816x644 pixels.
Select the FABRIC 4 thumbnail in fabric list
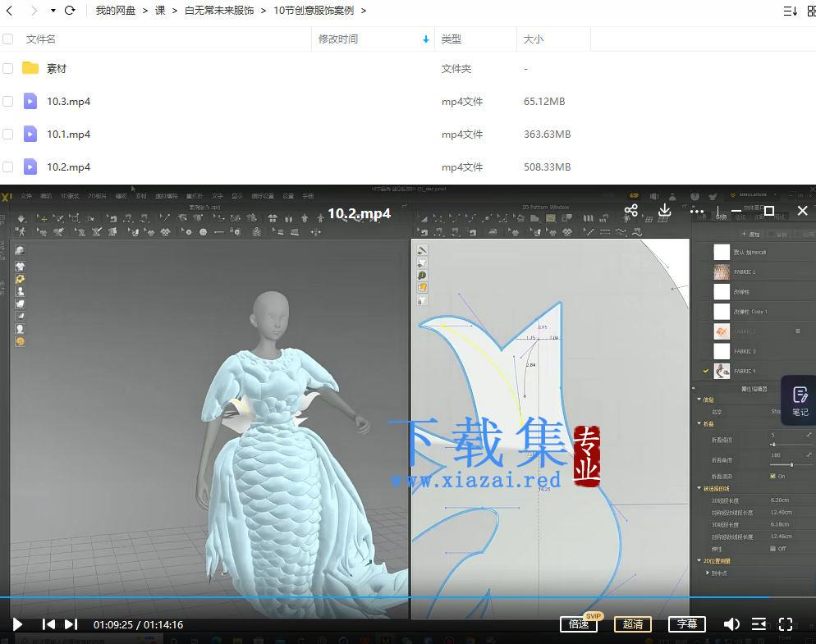coord(722,372)
